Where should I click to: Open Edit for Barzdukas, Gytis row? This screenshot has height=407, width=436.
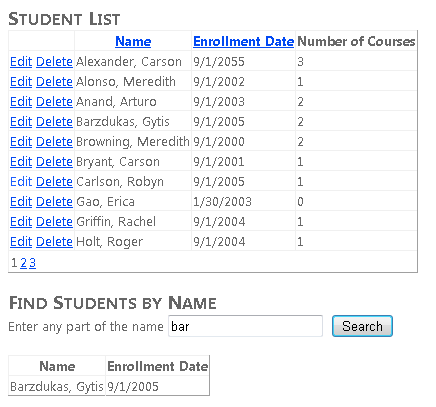21,122
